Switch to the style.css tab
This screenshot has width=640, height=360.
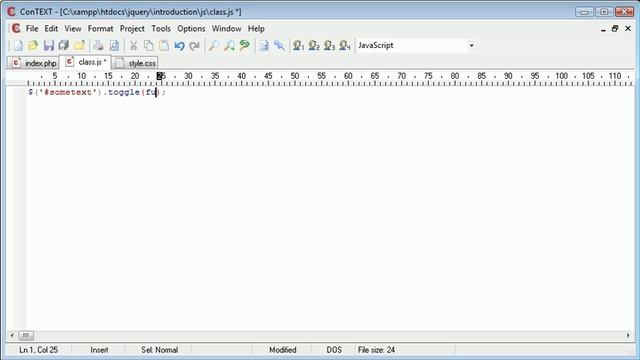135,63
